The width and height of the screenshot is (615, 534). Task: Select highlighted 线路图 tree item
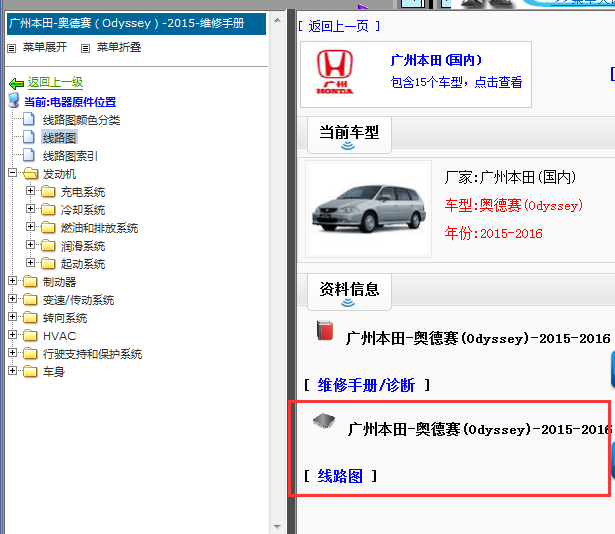(x=59, y=138)
